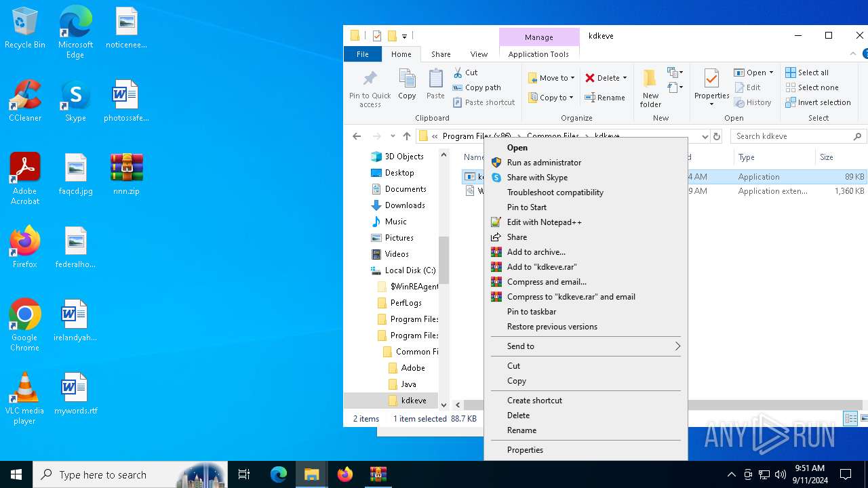The height and width of the screenshot is (488, 868).
Task: Click Pin to Quick access icon
Action: pyautogui.click(x=370, y=80)
